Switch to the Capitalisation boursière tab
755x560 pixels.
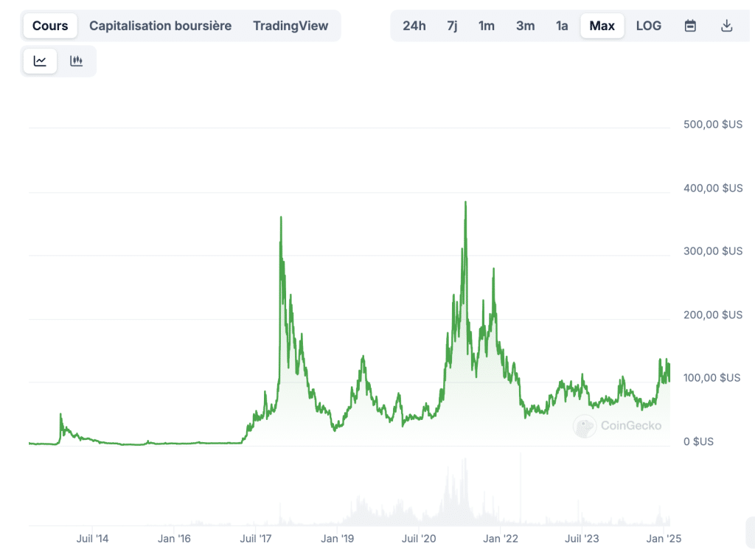[x=160, y=26]
